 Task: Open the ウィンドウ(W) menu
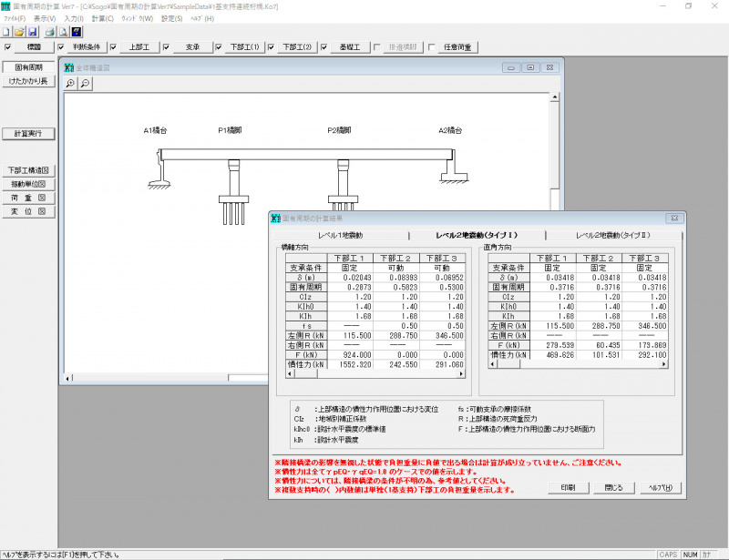click(x=138, y=18)
